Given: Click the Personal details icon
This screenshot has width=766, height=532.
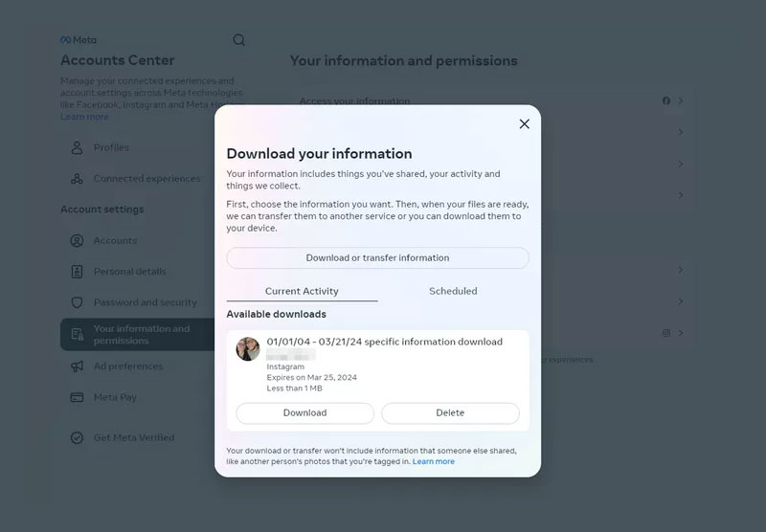Looking at the screenshot, I should pos(77,272).
